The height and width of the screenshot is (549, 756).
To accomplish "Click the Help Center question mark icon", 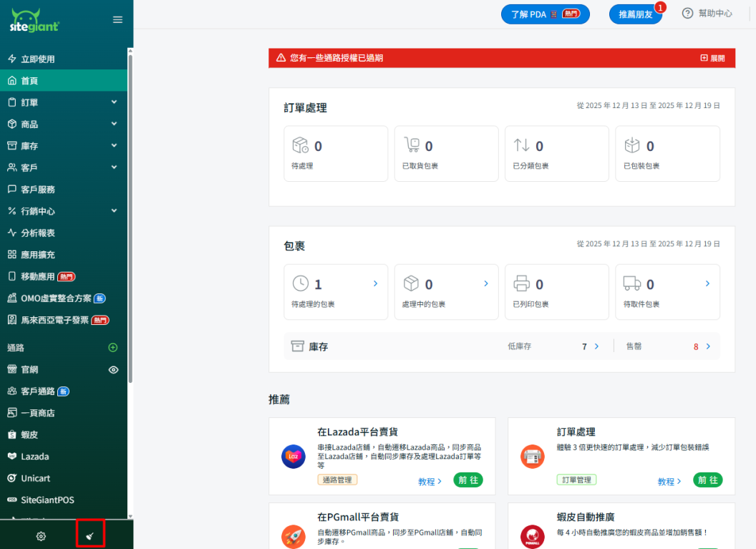I will (688, 14).
